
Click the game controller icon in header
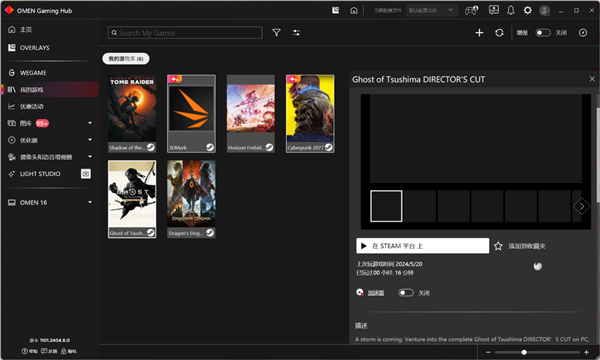pyautogui.click(x=471, y=10)
